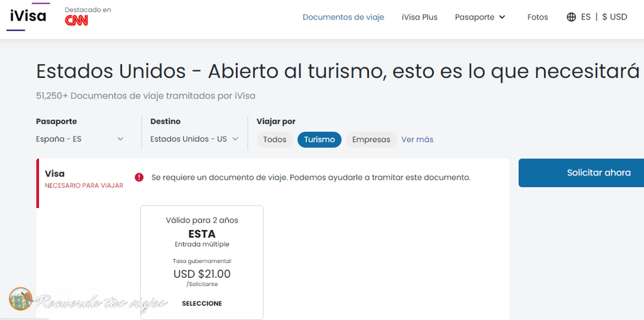
Task: Open destination dropdown Estados Unidos - US
Action: tap(194, 139)
